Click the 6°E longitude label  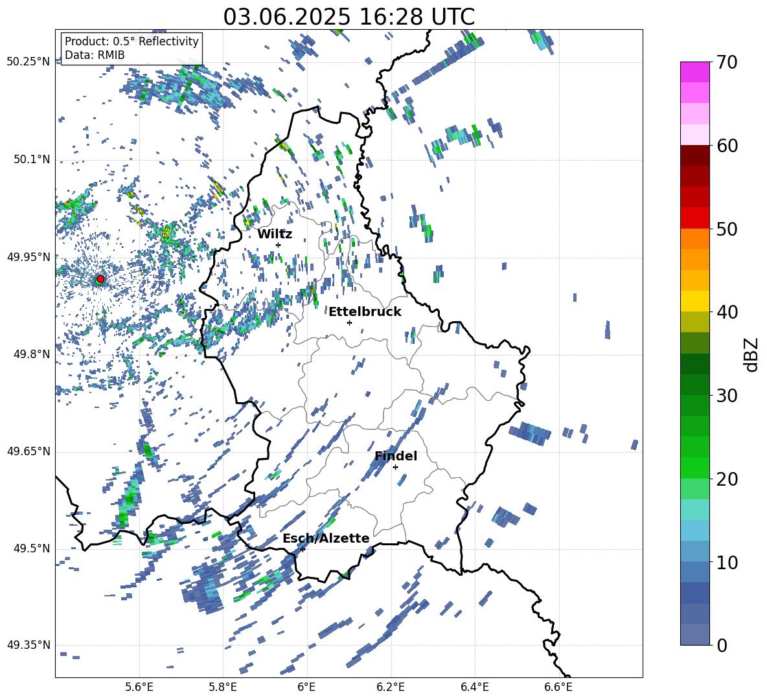click(306, 687)
